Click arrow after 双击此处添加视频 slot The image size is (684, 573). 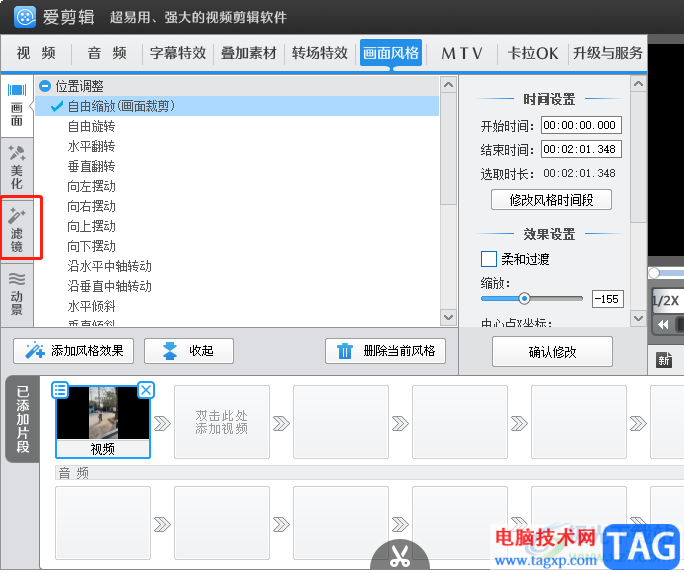tap(281, 423)
